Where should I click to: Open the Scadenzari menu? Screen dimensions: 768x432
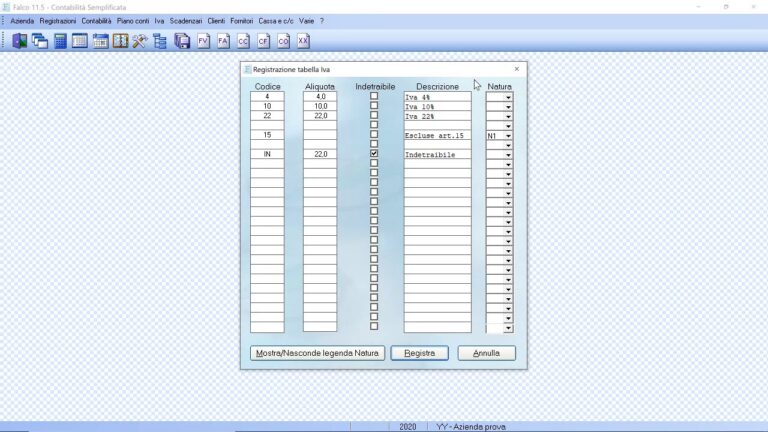(186, 21)
